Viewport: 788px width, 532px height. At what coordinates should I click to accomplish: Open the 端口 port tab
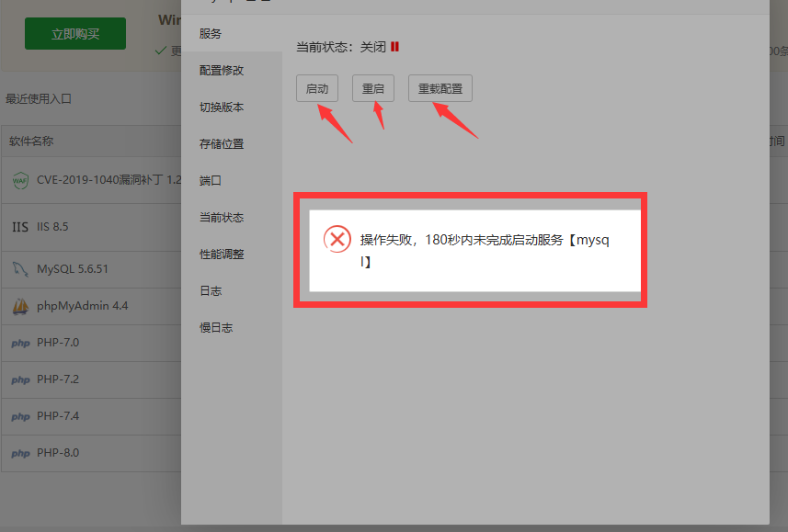click(x=211, y=181)
